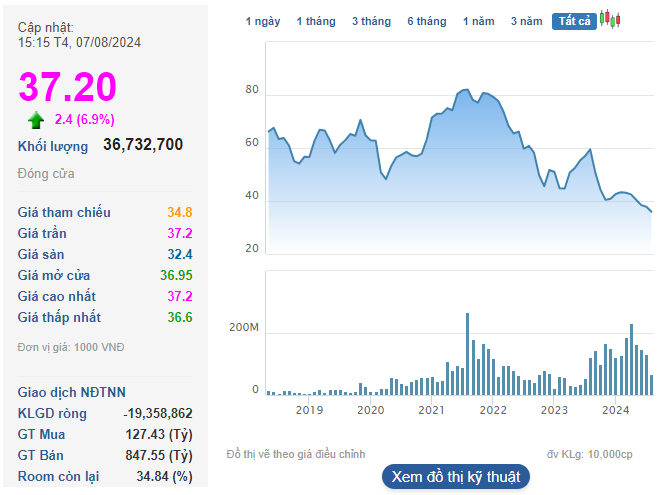Click the Giá tham chiếu value 34.8

click(180, 212)
